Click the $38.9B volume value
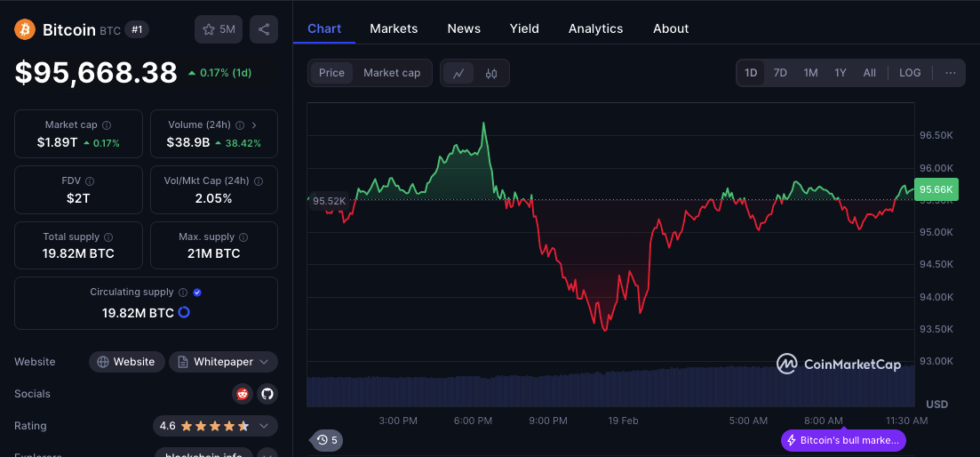The width and height of the screenshot is (980, 457). [x=188, y=142]
